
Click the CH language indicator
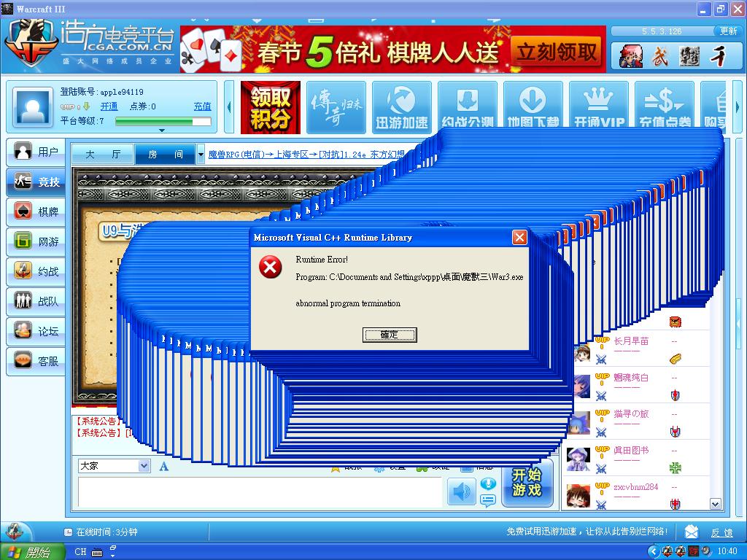tap(80, 551)
